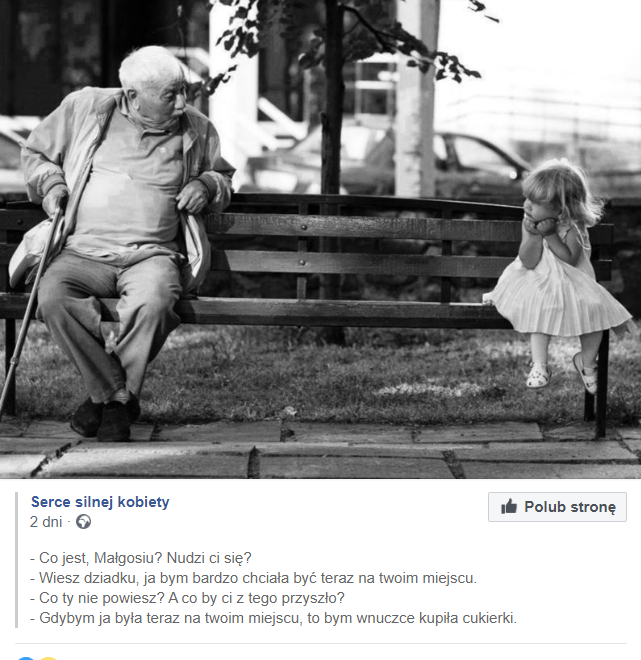Open the Serce silnej kobiety page
641x660 pixels.
point(100,502)
